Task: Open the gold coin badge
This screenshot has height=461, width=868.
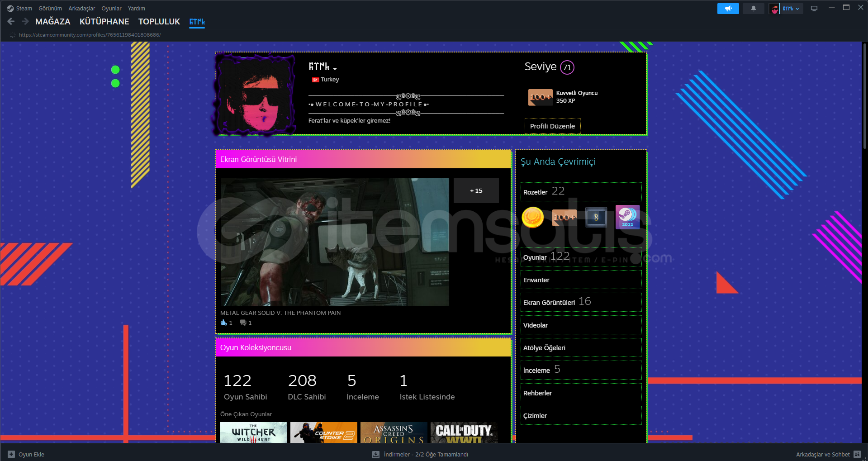Action: [533, 217]
